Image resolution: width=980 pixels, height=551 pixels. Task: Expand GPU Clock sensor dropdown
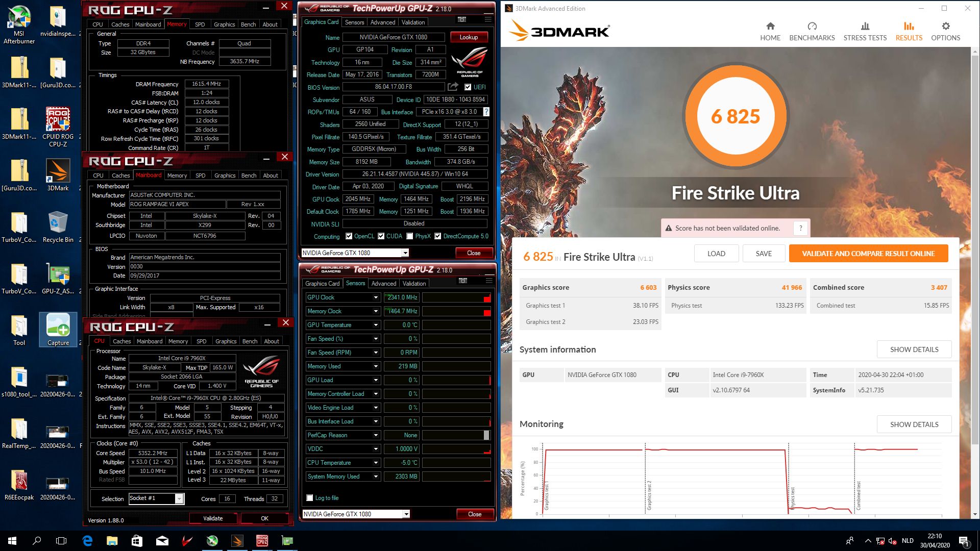click(376, 297)
